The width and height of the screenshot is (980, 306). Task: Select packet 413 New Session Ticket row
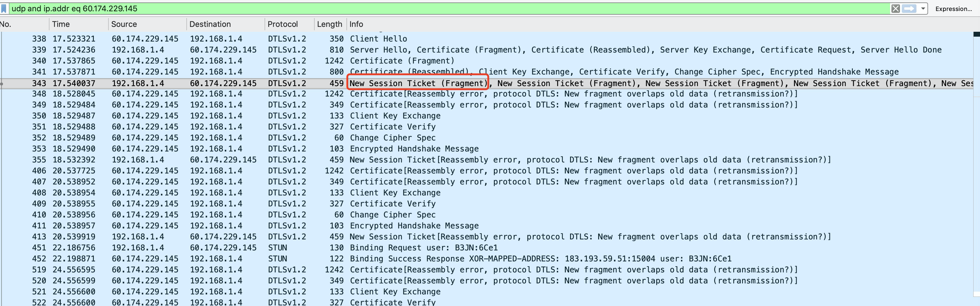pos(487,237)
